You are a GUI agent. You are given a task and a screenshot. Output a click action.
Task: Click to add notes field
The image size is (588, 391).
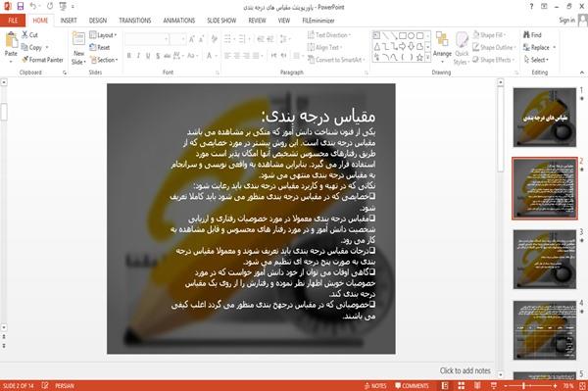click(465, 370)
